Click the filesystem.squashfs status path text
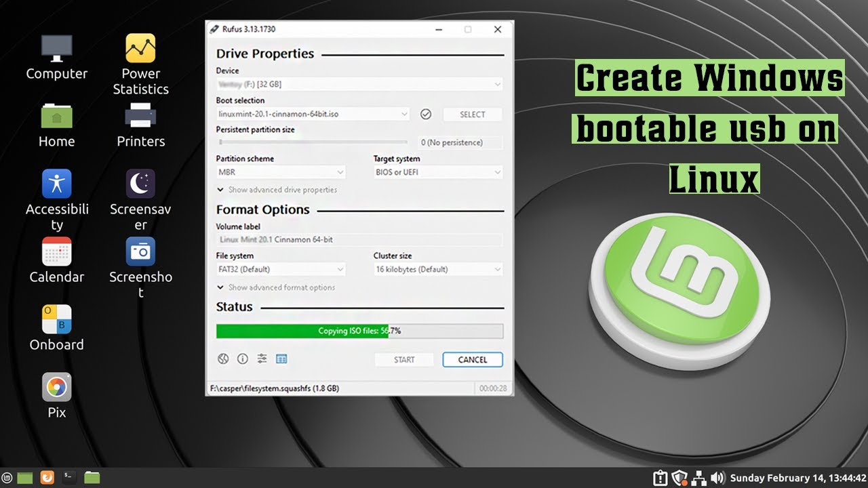Screen dimensions: 868x488 [275, 388]
